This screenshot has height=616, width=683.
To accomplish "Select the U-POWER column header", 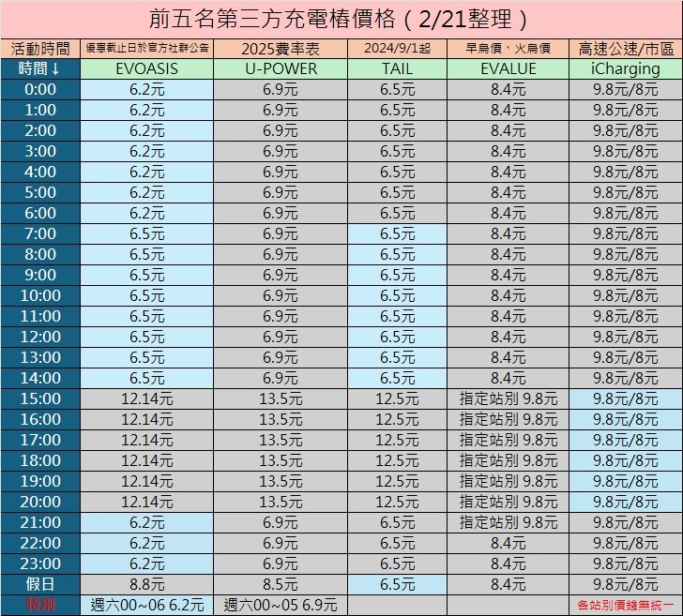I will (281, 68).
